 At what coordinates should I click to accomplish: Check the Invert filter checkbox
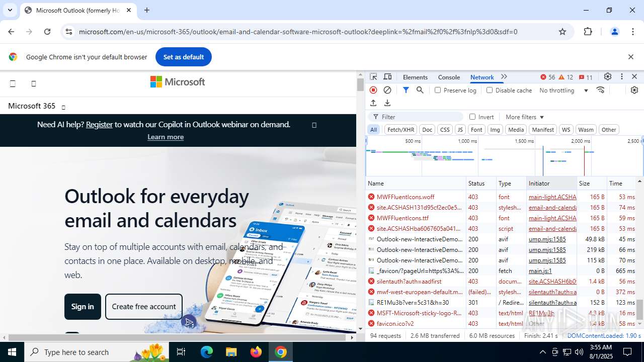coord(472,117)
